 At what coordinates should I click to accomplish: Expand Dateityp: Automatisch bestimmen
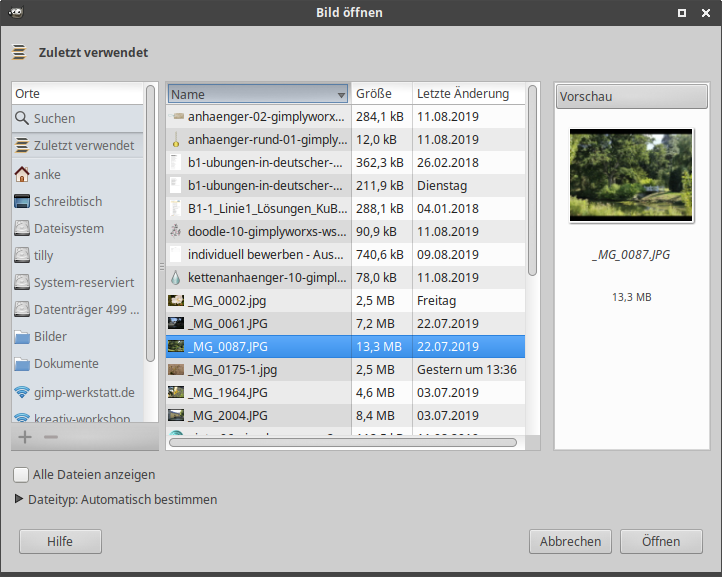[x=19, y=499]
